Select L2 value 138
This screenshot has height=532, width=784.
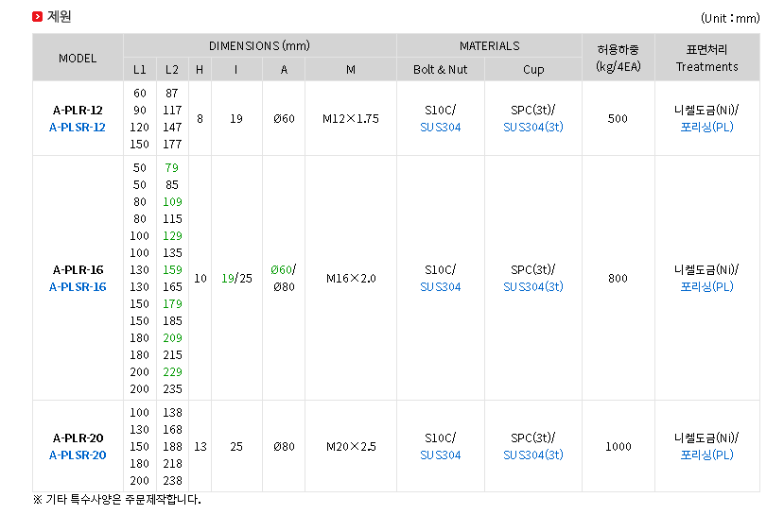[172, 413]
